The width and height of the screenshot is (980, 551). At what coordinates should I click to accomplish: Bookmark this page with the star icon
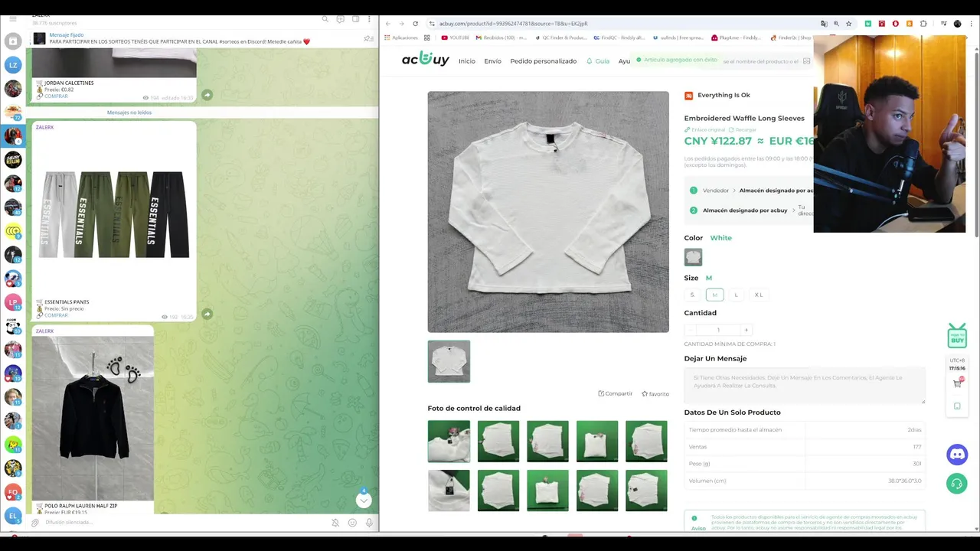[848, 24]
